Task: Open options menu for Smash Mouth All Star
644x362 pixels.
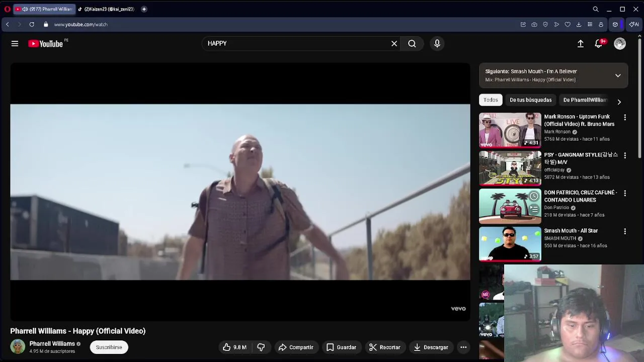Action: click(625, 232)
